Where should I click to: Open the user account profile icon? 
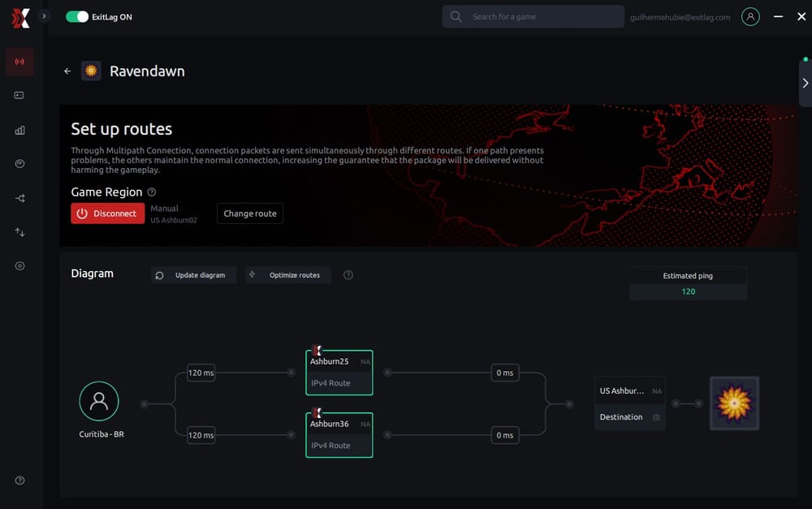tap(749, 16)
